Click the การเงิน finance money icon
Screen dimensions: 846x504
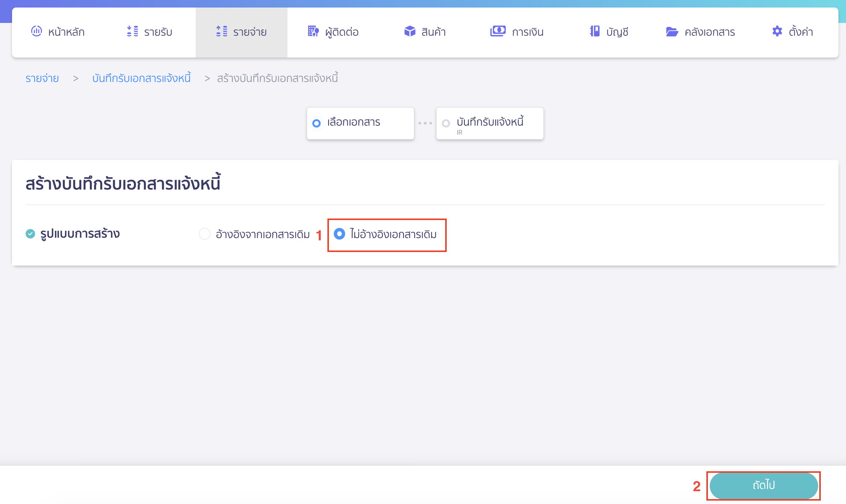pos(498,31)
